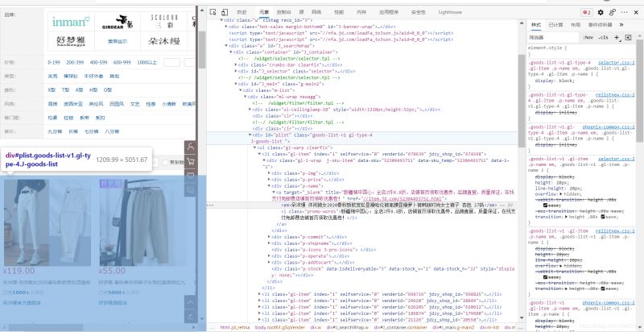Open the DevTools three-dot more menu
This screenshot has height=332, width=644.
625,12
